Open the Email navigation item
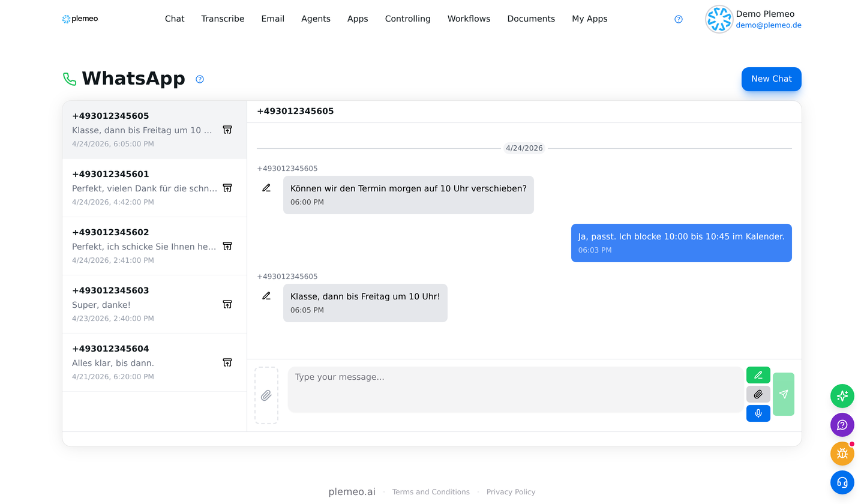 (x=273, y=19)
